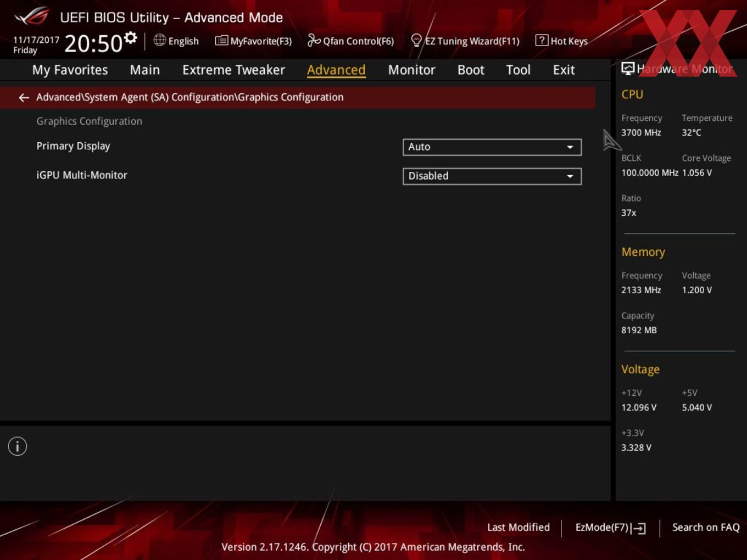Click the arrow on the Auto combo box
Viewport: 747px width, 560px height.
click(570, 147)
